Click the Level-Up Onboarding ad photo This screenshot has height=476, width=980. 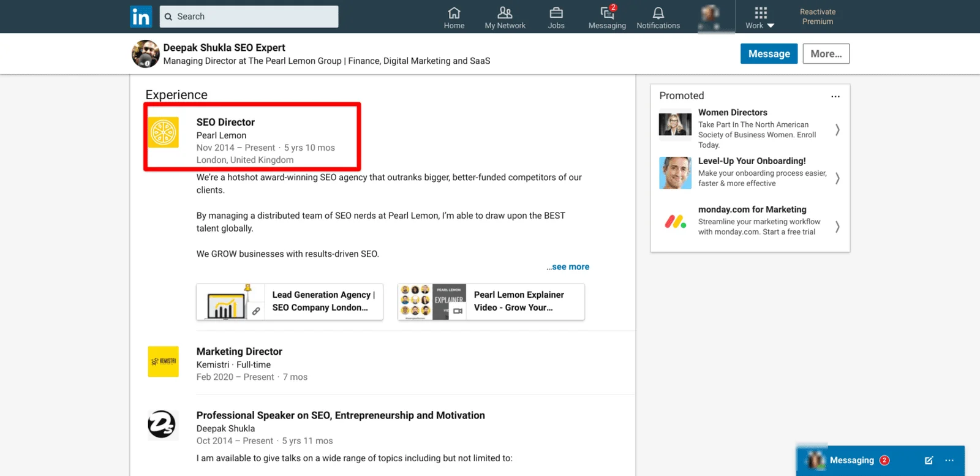pyautogui.click(x=675, y=173)
